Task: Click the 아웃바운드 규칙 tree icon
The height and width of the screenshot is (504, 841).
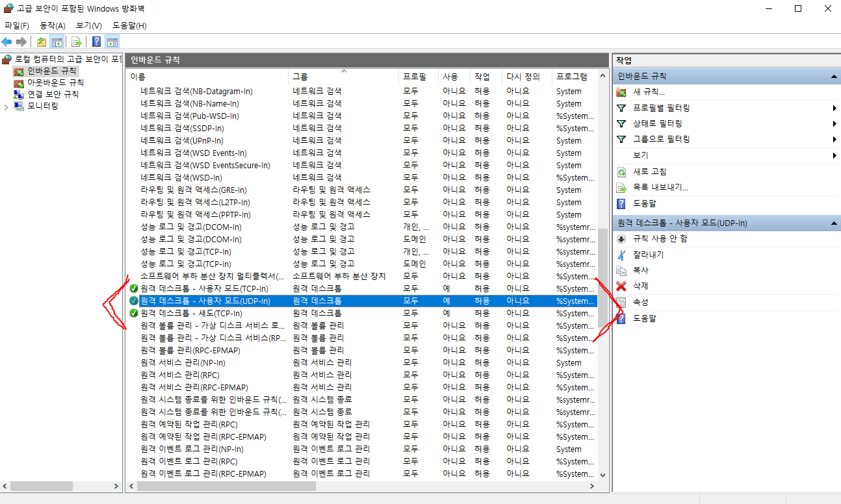Action: (19, 82)
